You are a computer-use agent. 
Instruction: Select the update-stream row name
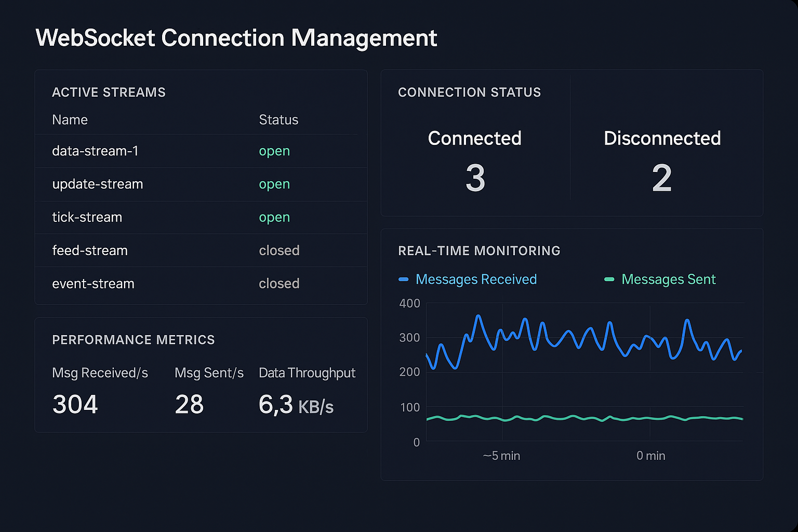coord(98,184)
